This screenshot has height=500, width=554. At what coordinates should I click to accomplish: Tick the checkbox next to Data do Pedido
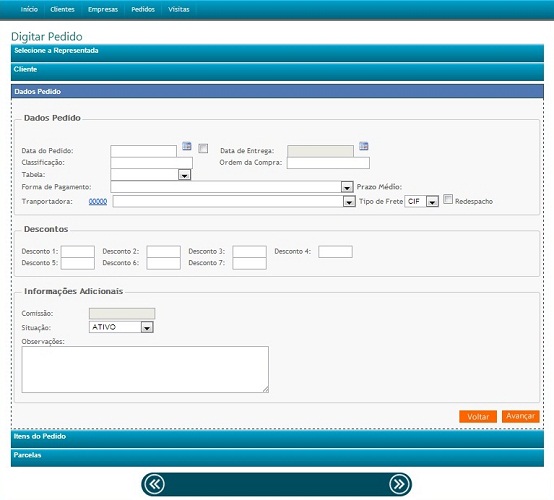203,148
